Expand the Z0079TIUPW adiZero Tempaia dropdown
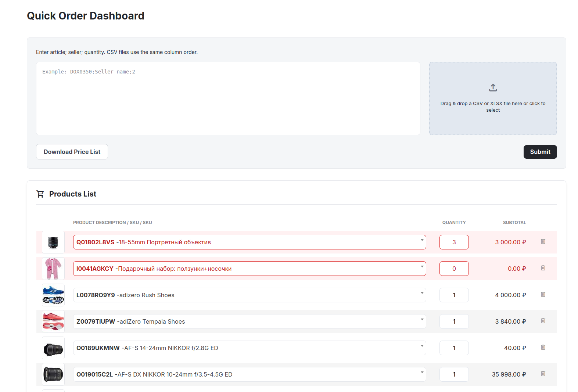The image size is (578, 392). pos(249,321)
